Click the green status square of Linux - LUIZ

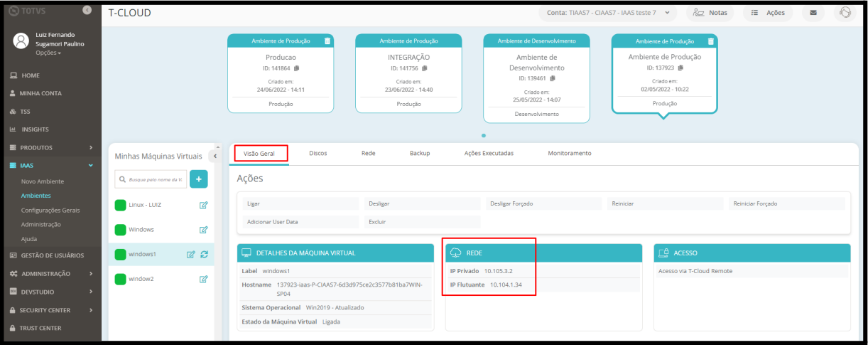[x=121, y=205]
